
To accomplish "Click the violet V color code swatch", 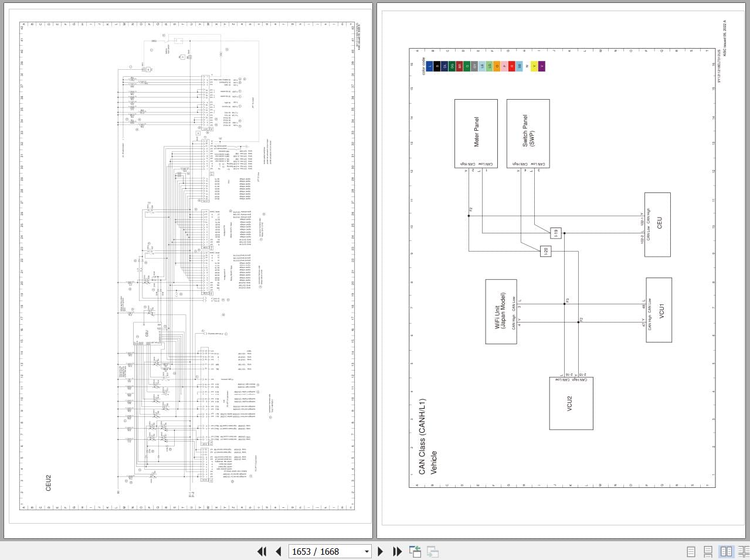I will point(541,66).
